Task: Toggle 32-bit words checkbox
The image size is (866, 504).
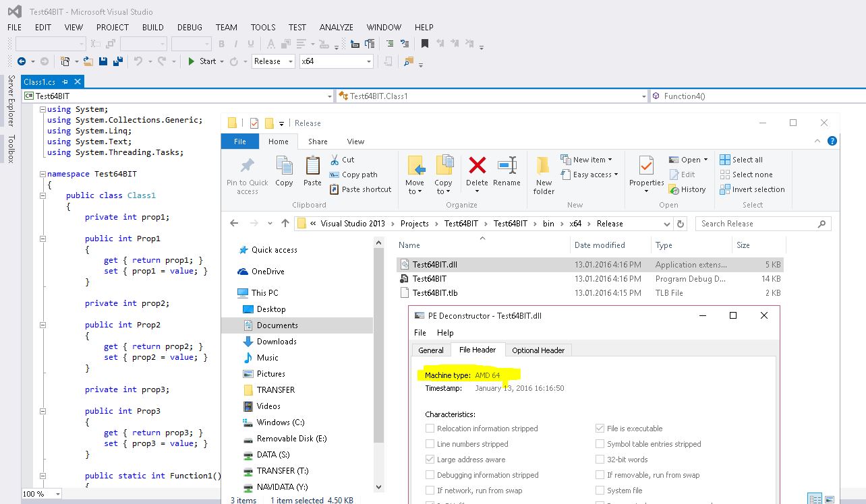Action: [x=600, y=460]
